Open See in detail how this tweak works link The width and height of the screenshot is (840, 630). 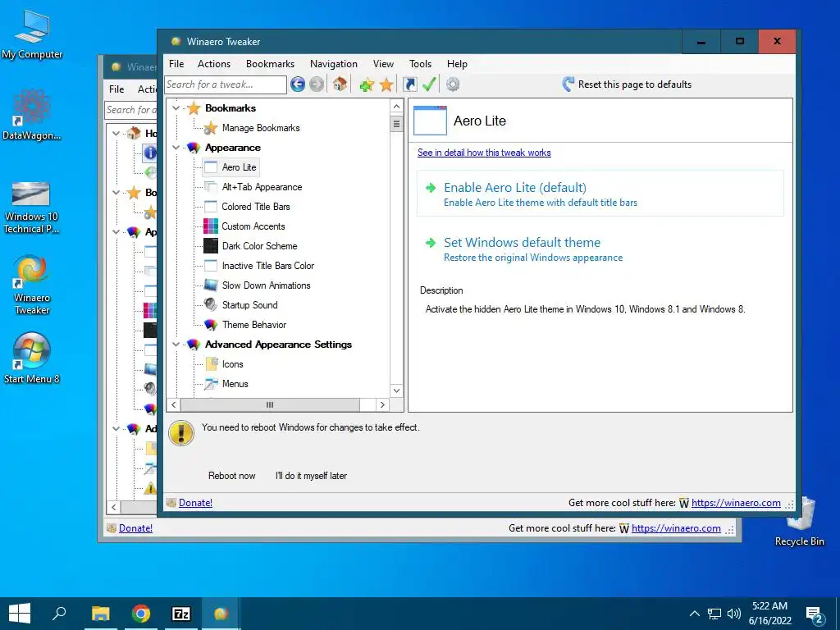coord(484,153)
